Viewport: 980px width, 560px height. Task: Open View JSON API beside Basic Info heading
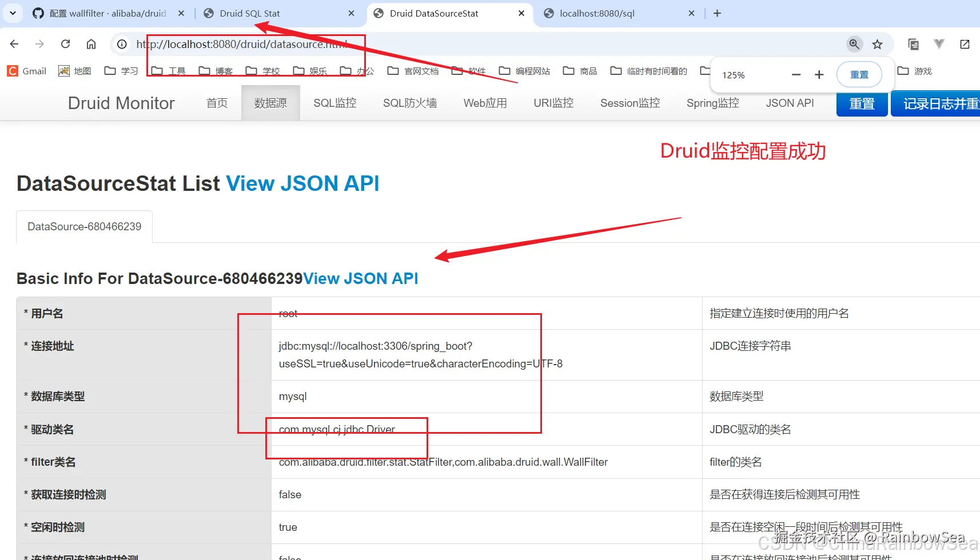pos(360,278)
